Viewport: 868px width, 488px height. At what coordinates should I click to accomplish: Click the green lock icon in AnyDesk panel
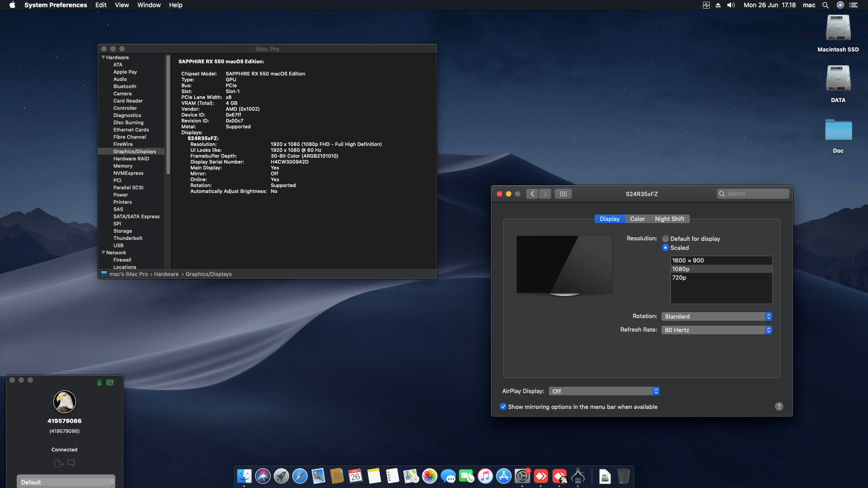coord(99,383)
